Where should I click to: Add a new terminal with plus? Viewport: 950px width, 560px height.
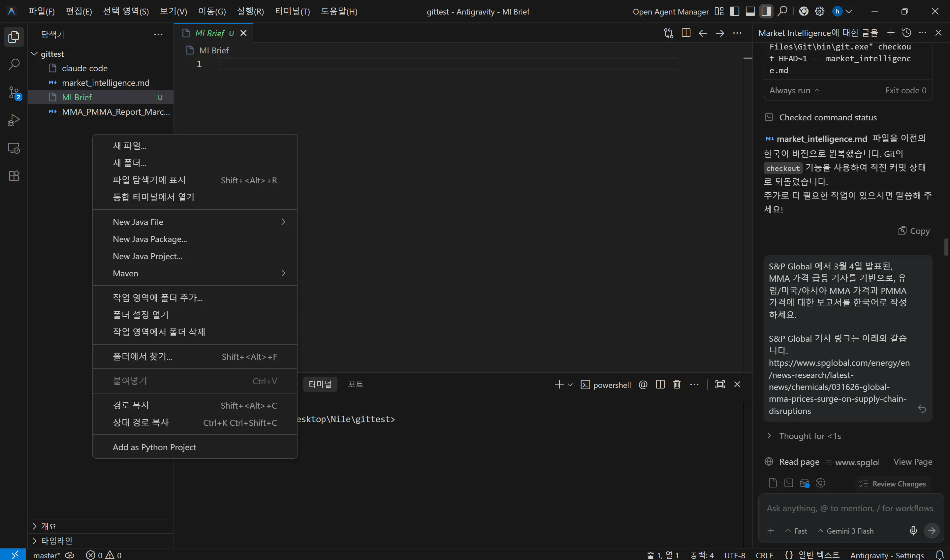559,385
